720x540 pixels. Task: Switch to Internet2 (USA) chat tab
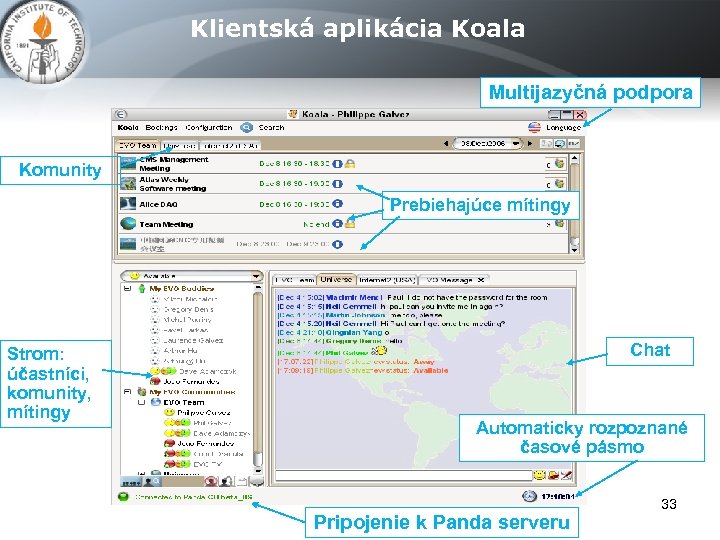387,280
